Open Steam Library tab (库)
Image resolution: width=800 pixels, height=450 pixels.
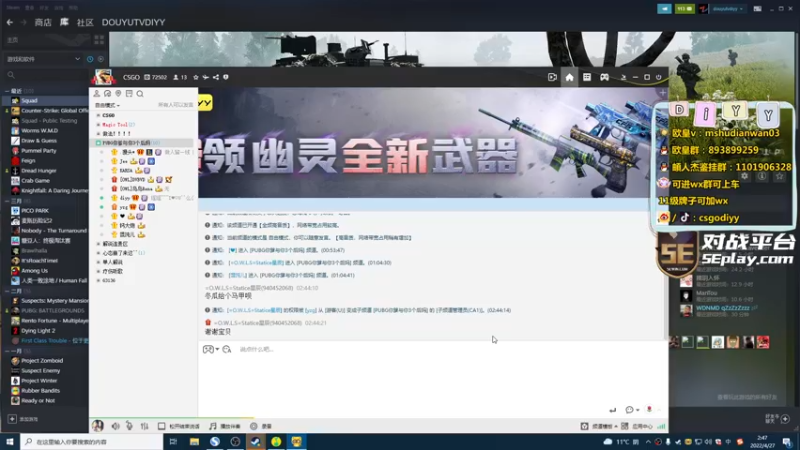pos(64,22)
